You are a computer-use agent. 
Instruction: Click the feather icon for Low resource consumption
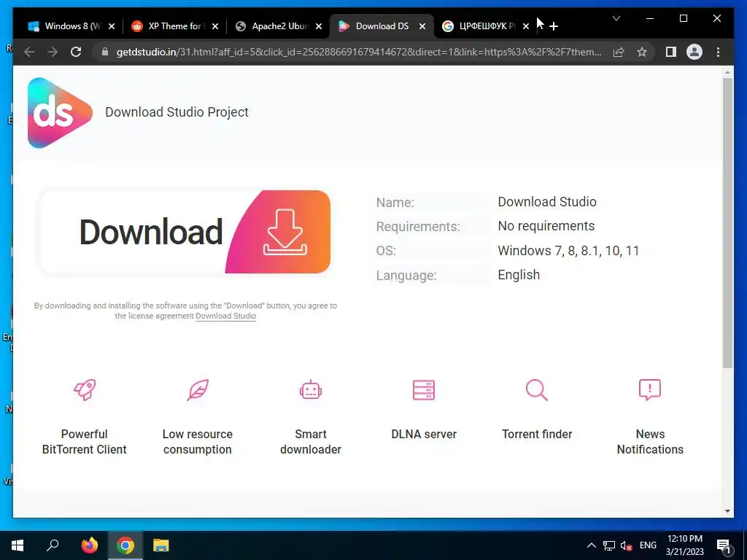[198, 390]
